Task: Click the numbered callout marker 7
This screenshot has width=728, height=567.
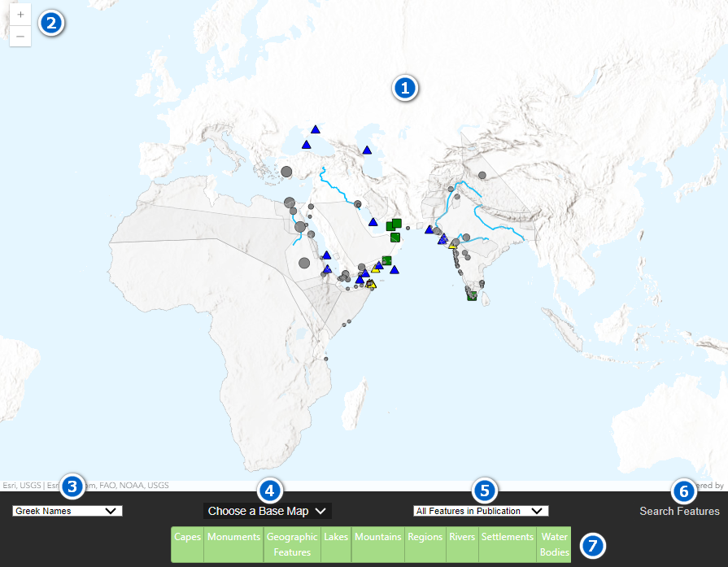Action: [591, 544]
